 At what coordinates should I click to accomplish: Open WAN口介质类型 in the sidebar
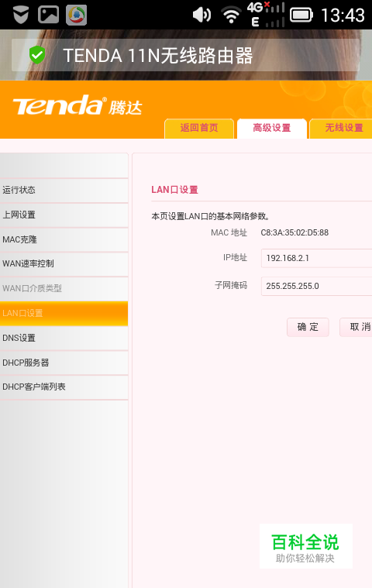click(64, 288)
